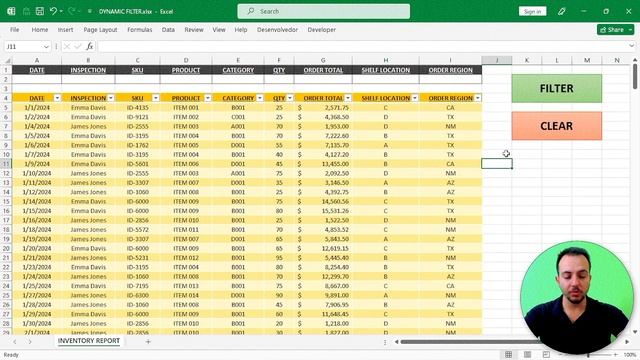Screen dimensions: 640x360
Task: Click the formula bar Cancel X icon
Action: (x=67, y=47)
